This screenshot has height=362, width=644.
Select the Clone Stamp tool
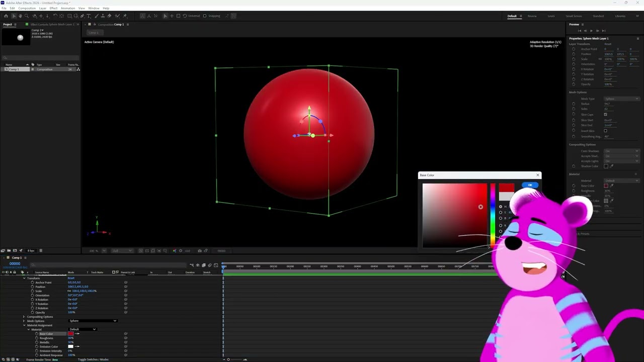pyautogui.click(x=103, y=16)
